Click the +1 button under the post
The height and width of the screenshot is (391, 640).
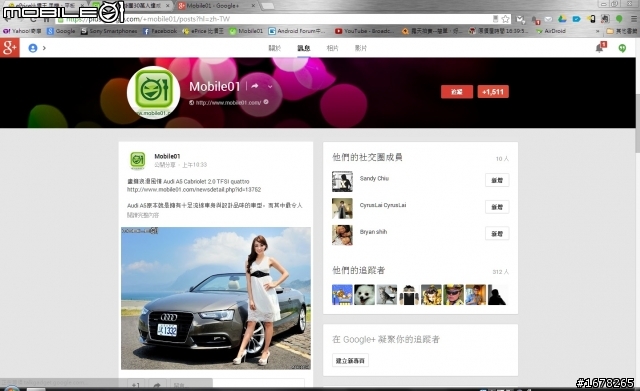(x=136, y=385)
